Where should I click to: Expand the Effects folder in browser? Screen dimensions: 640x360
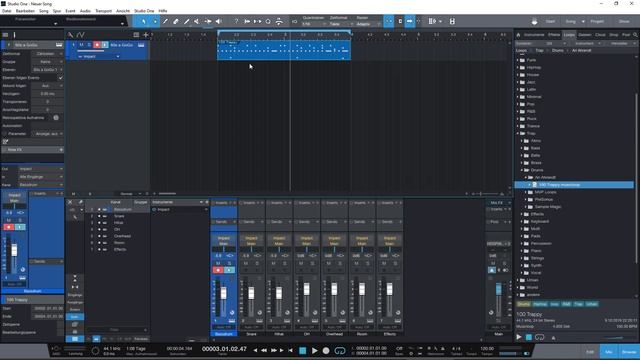coord(522,214)
